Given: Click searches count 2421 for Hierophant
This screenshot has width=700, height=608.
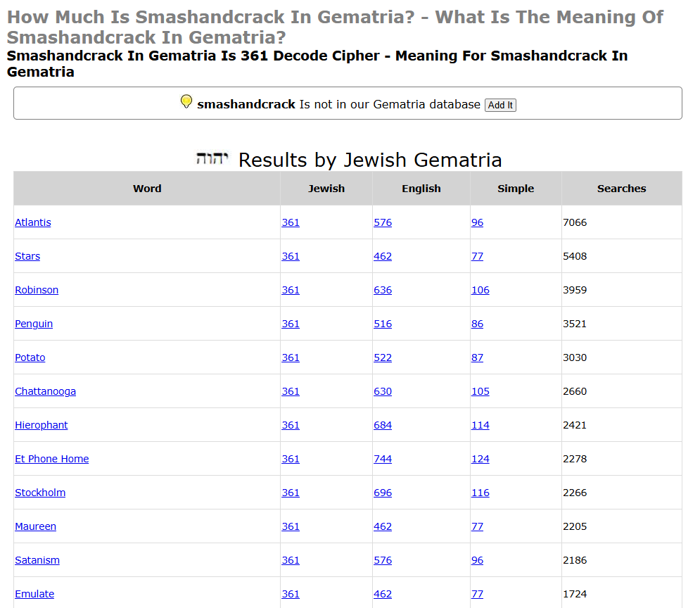Looking at the screenshot, I should pyautogui.click(x=575, y=426).
